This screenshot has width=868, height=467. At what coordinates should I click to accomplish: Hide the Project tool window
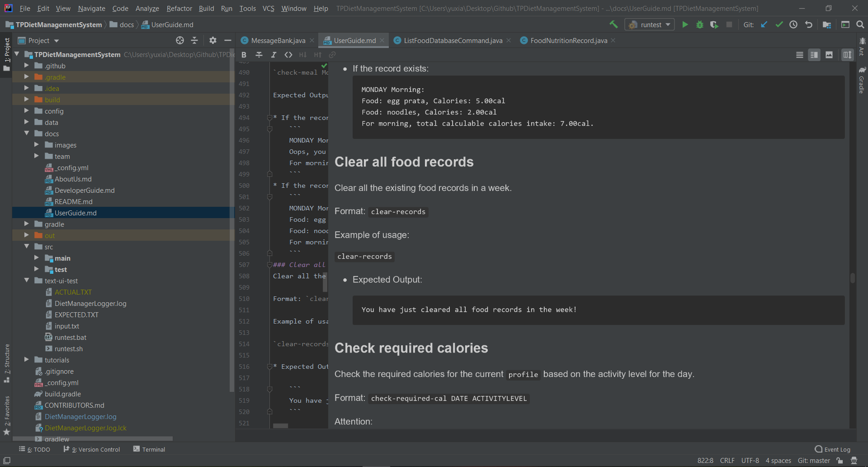click(x=228, y=40)
